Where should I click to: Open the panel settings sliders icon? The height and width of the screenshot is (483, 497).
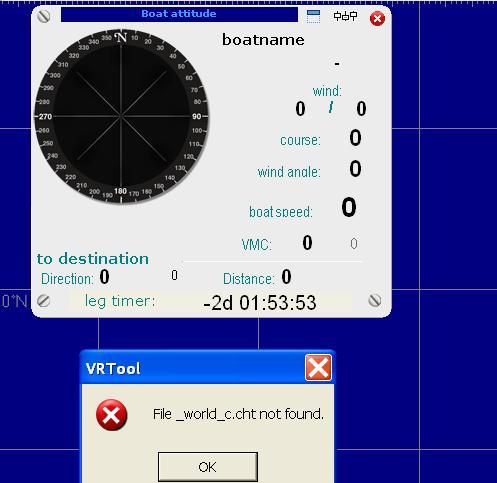tap(346, 16)
